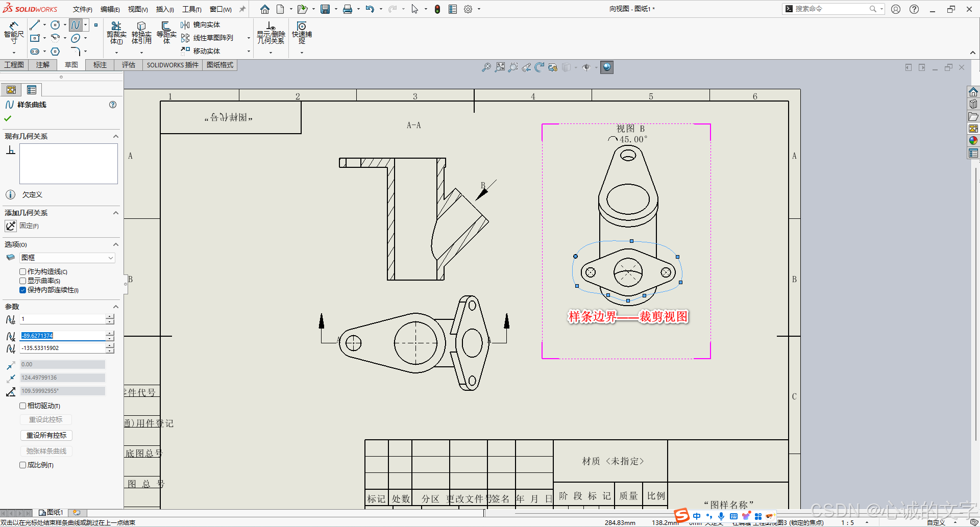Select the 图纸1 sheet tab
The image size is (980, 527).
[51, 512]
